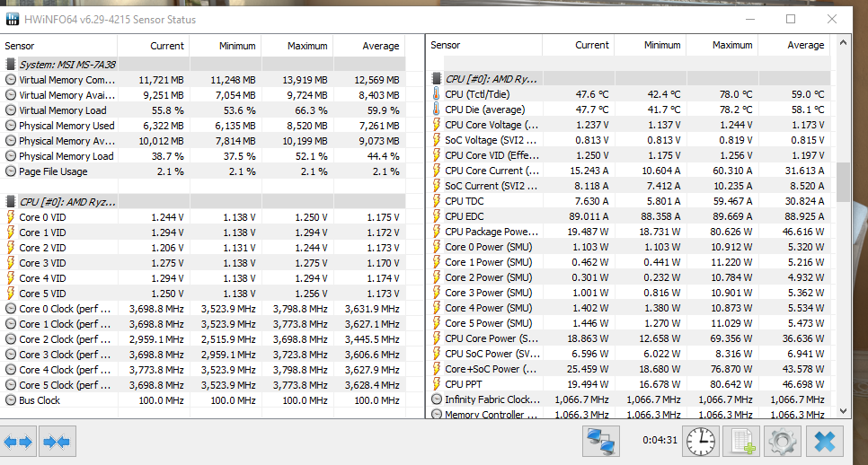Click the scrollbar up arrow
Screen dimensions: 868x465
tap(843, 42)
